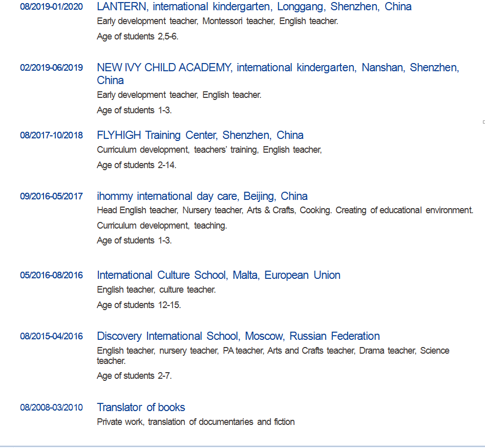Click the 'Age of students 2-14.' line
Image resolution: width=485 pixels, height=448 pixels.
136,165
